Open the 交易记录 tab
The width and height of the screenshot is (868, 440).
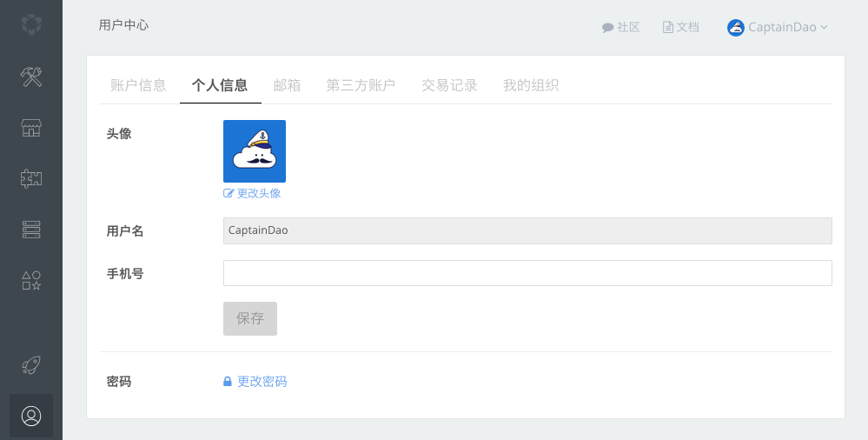point(449,85)
